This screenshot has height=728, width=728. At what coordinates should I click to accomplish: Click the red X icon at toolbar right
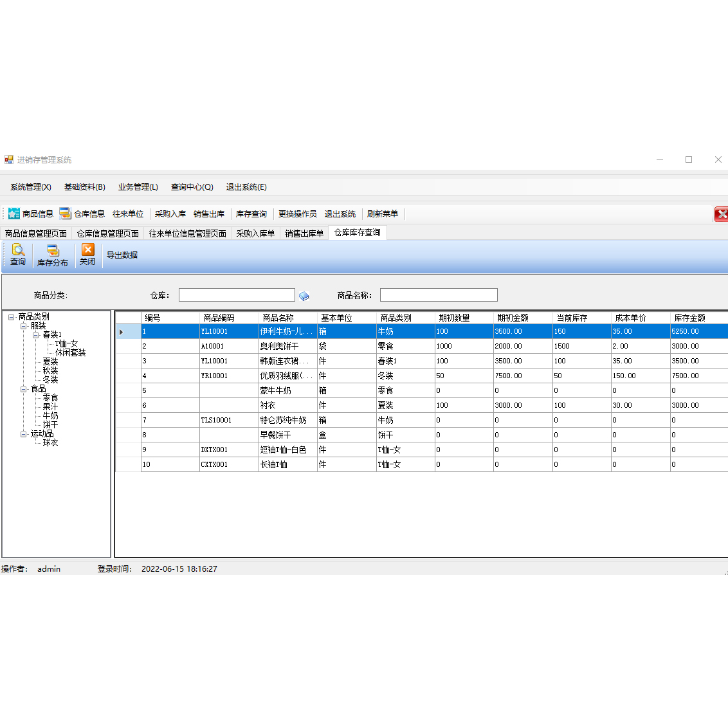click(721, 214)
